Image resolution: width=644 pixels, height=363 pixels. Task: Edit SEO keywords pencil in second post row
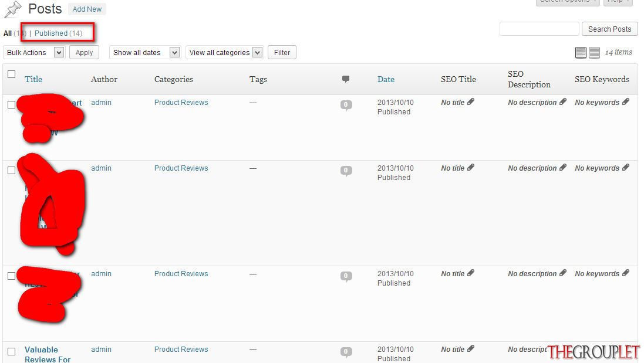(x=626, y=167)
